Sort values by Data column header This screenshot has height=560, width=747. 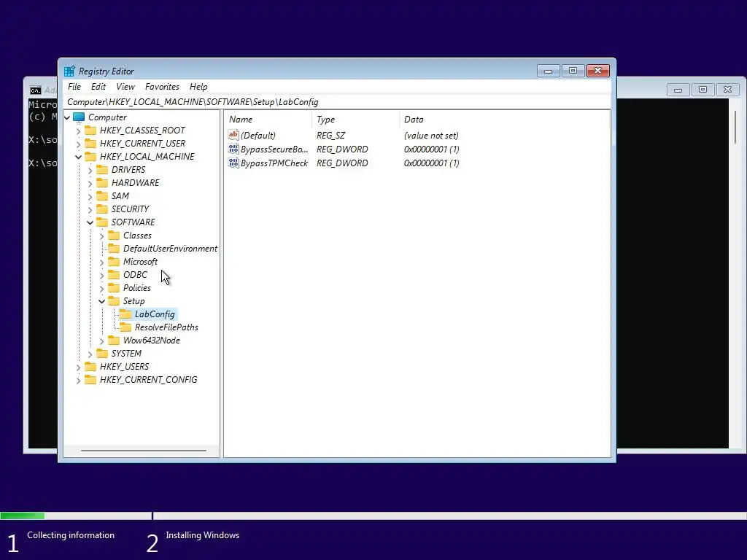point(505,120)
